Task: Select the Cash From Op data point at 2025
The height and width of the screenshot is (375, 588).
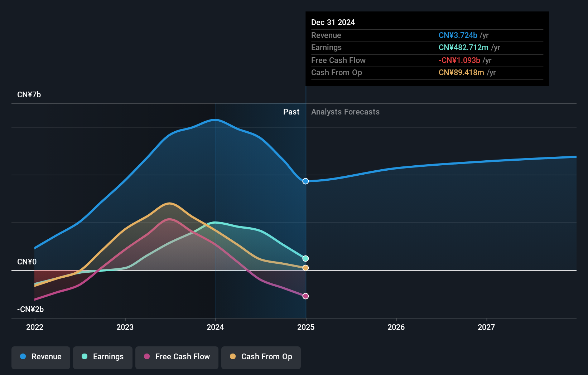Action: click(305, 268)
